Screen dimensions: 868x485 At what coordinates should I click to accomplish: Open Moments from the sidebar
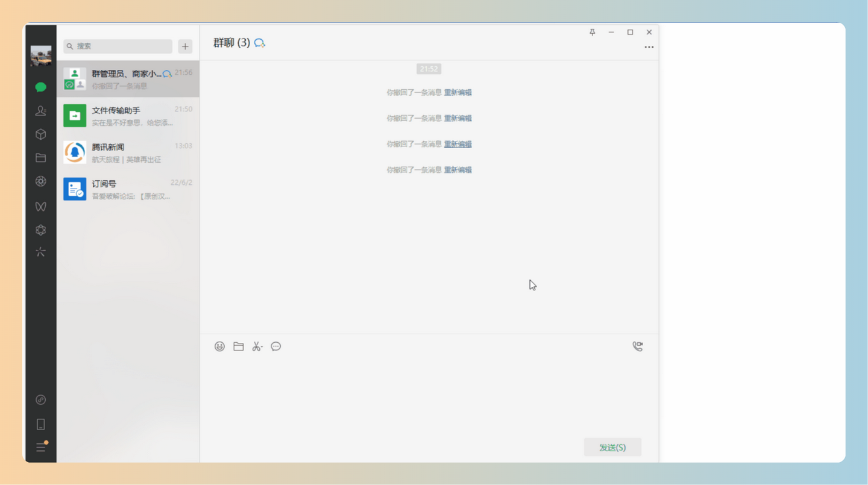point(40,181)
